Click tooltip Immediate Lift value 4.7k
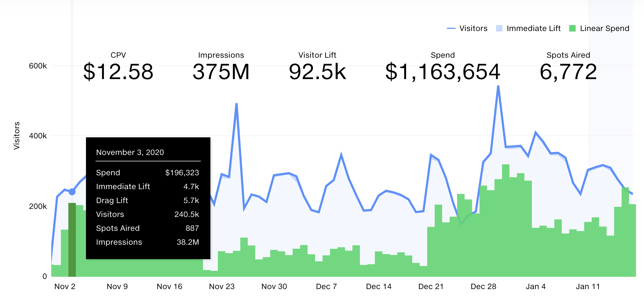Image resolution: width=644 pixels, height=296 pixels. click(191, 186)
